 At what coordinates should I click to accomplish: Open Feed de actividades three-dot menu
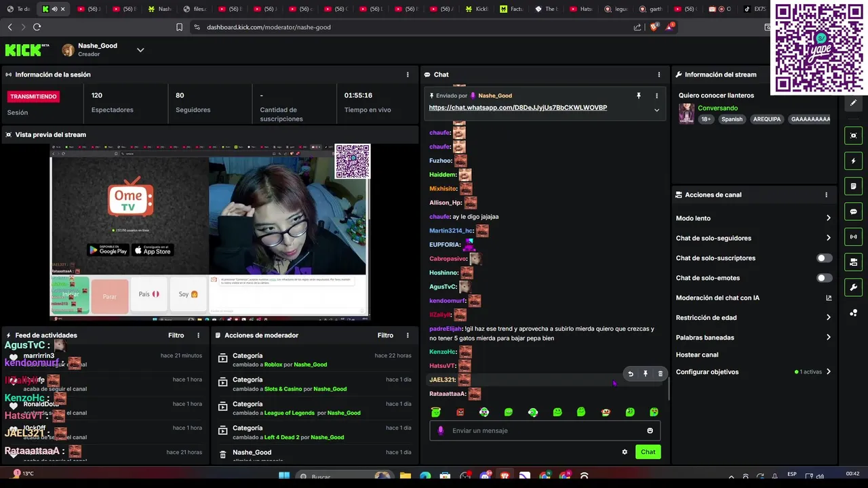coord(199,335)
